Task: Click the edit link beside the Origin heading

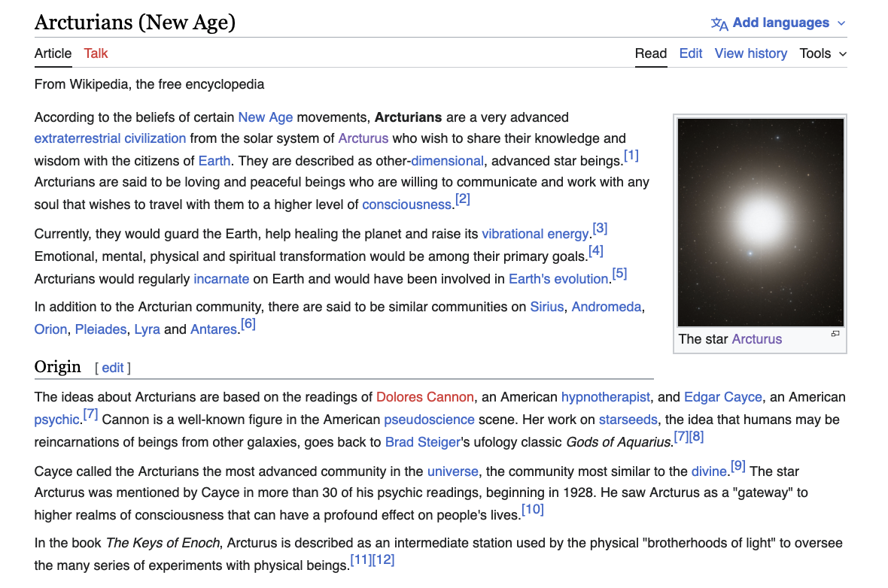Action: (113, 368)
